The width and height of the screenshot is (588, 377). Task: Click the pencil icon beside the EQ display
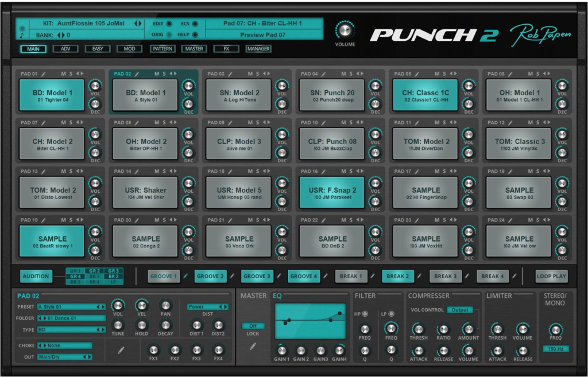tap(252, 348)
